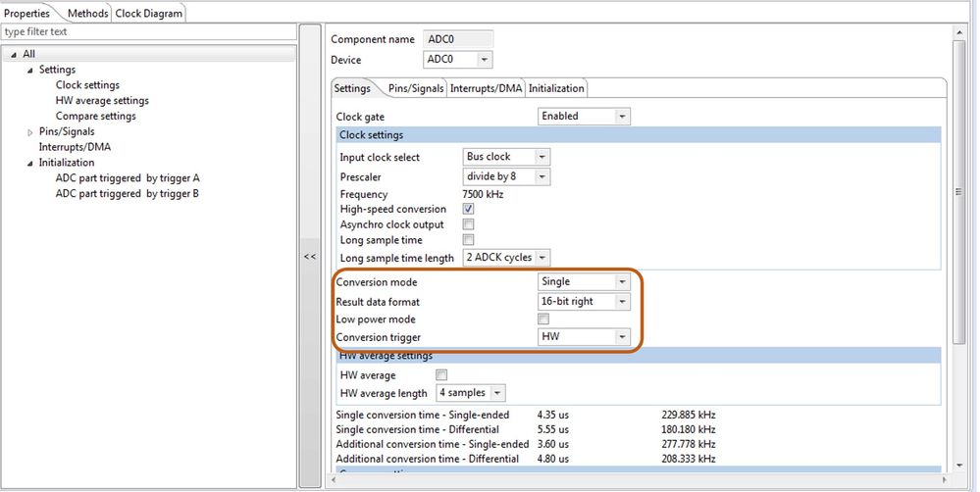The width and height of the screenshot is (980, 492).
Task: Switch to the Initialization tab
Action: tap(556, 88)
